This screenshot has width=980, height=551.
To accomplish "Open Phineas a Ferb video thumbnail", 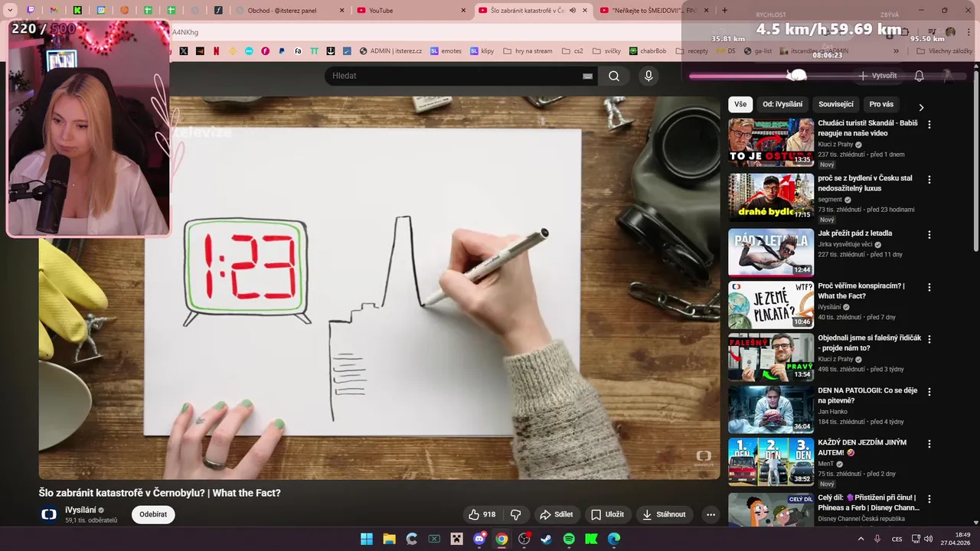I will (771, 510).
